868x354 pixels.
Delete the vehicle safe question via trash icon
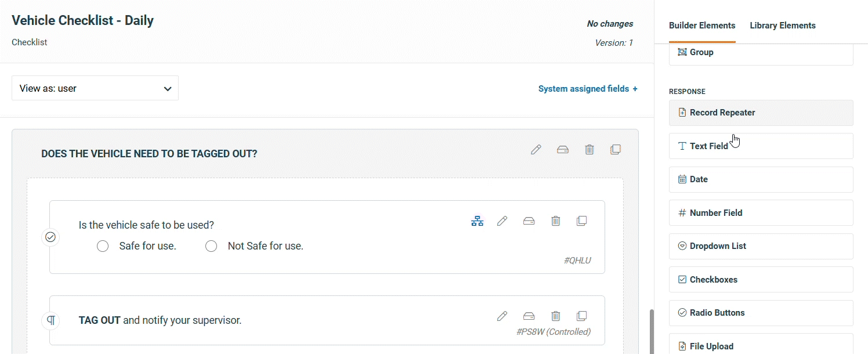coord(556,221)
